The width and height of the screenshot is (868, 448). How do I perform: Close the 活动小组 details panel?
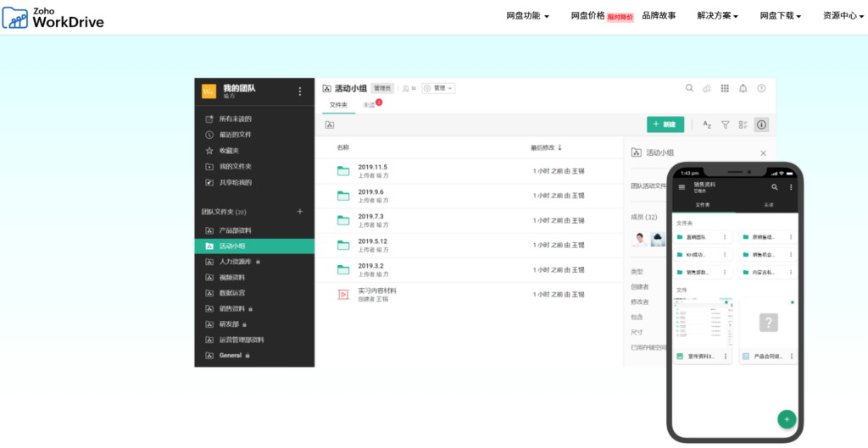pyautogui.click(x=764, y=153)
